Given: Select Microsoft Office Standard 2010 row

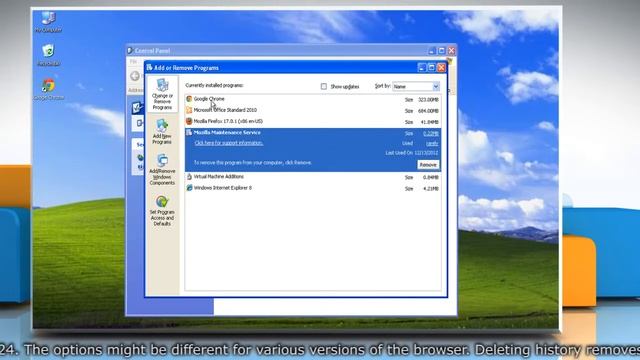Looking at the screenshot, I should (x=313, y=110).
